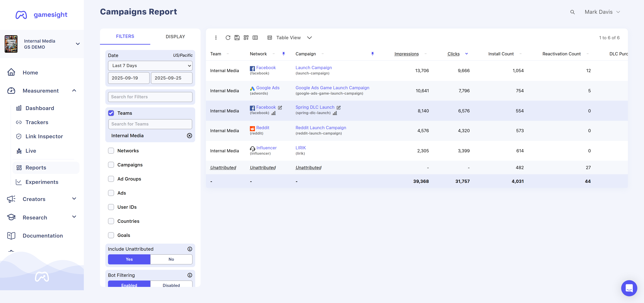Click the search magnifier icon
The height and width of the screenshot is (303, 644).
[x=572, y=12]
